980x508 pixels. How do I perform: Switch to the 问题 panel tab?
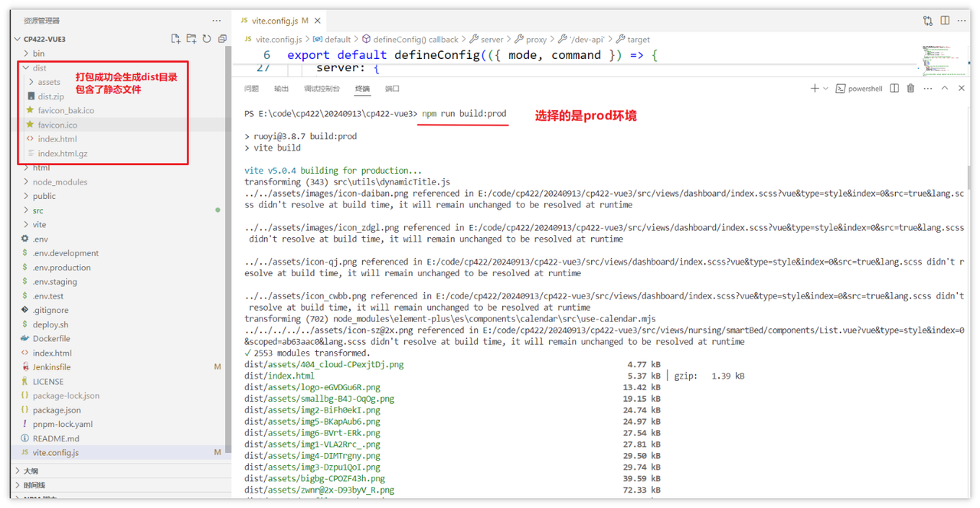[251, 89]
